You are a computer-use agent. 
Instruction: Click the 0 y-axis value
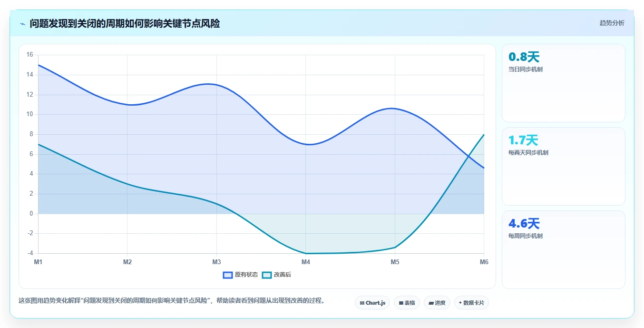[x=31, y=214]
